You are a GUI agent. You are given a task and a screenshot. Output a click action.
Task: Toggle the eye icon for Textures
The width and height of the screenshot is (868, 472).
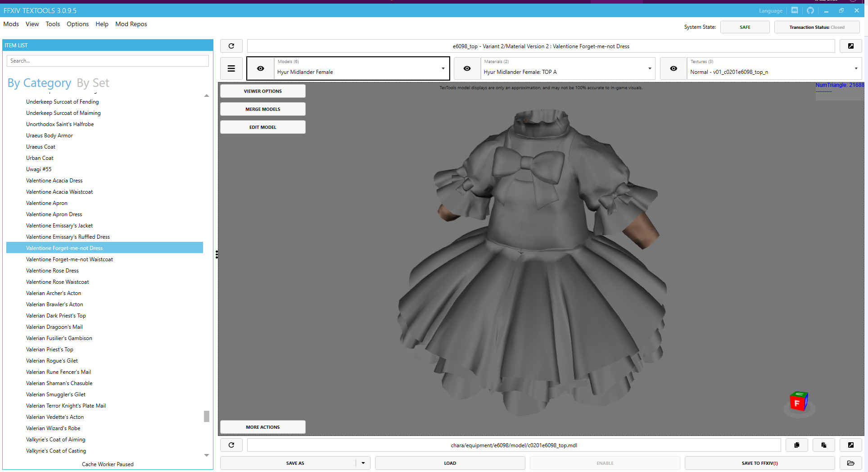point(674,68)
